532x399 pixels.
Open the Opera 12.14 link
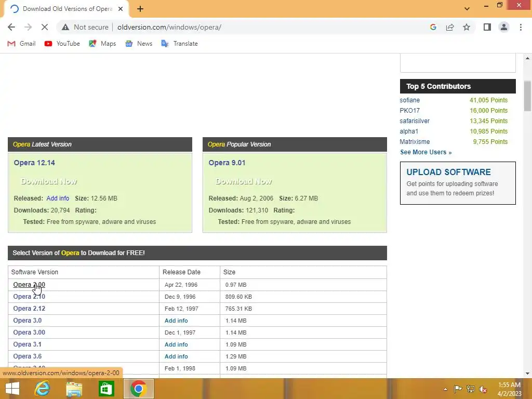coord(34,163)
